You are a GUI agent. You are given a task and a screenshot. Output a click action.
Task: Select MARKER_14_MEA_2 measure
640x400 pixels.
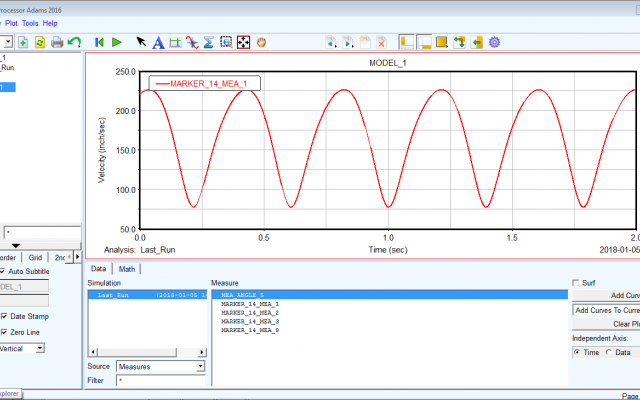point(250,313)
